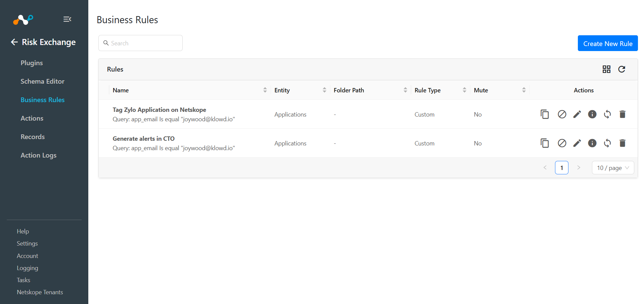Open the Logging link
This screenshot has width=644, height=304.
[x=28, y=268]
